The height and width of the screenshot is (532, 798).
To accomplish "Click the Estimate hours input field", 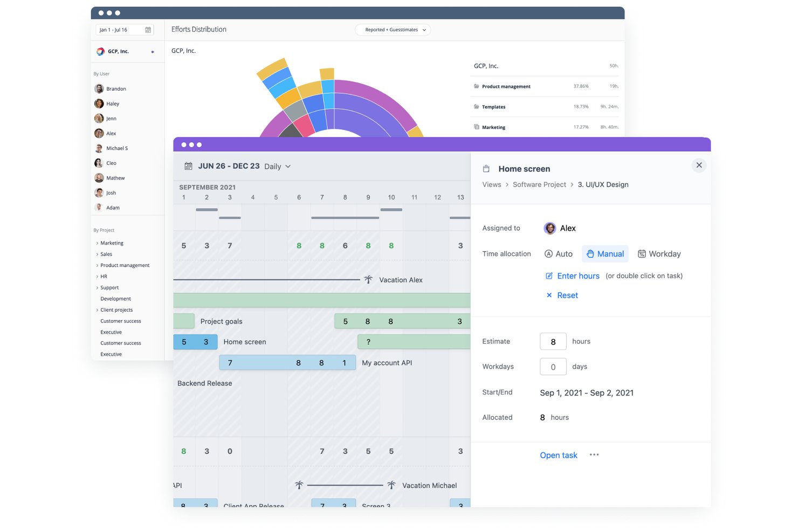I will point(553,342).
